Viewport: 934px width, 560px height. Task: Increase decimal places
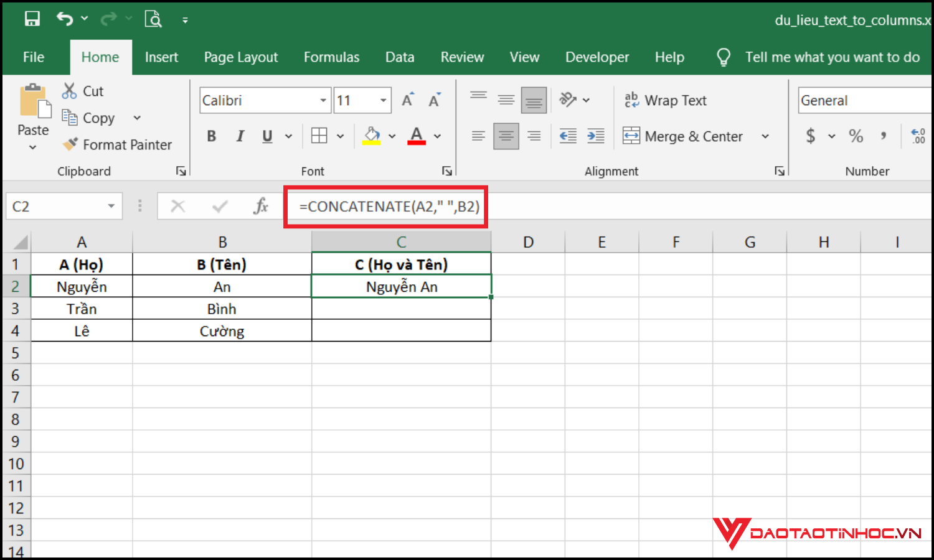[x=918, y=136]
